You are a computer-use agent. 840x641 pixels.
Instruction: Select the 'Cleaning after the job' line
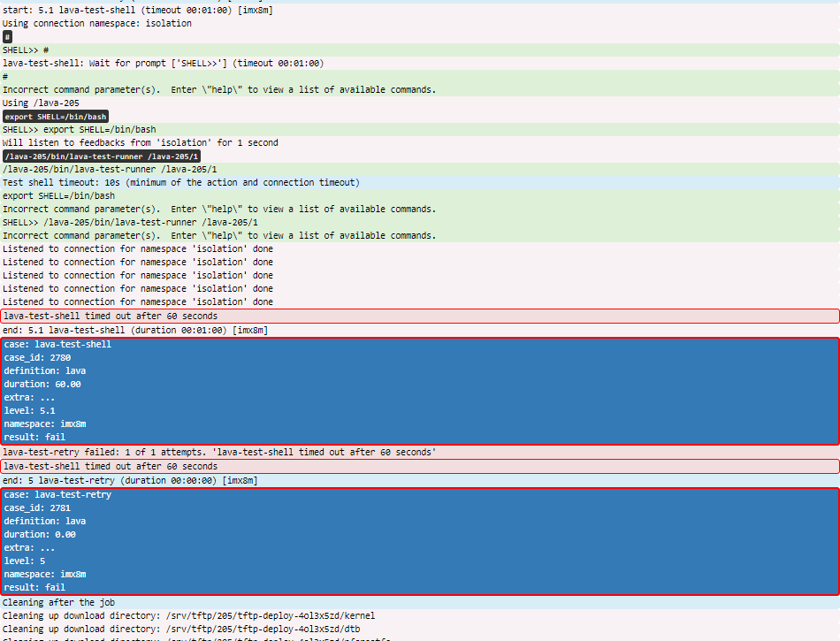(x=58, y=602)
